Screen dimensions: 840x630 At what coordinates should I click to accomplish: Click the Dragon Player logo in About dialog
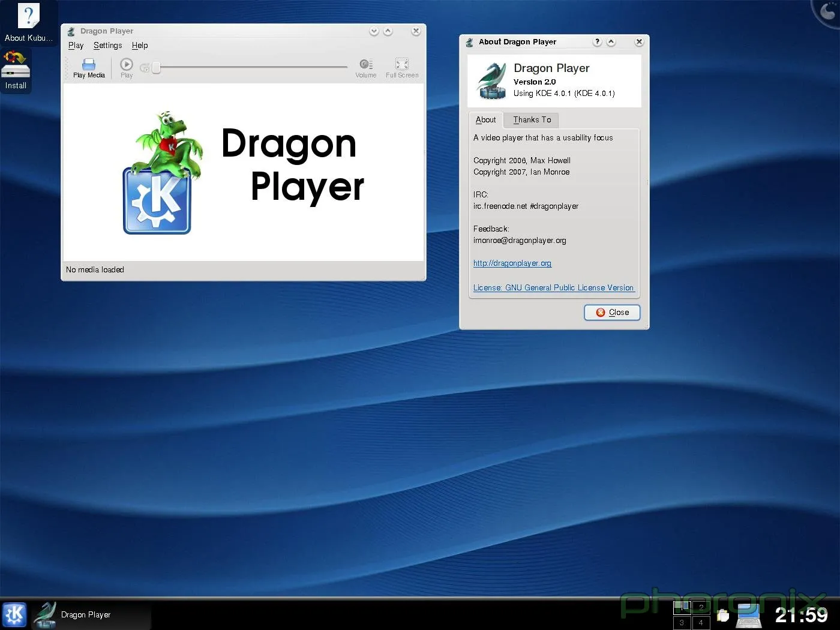click(492, 81)
